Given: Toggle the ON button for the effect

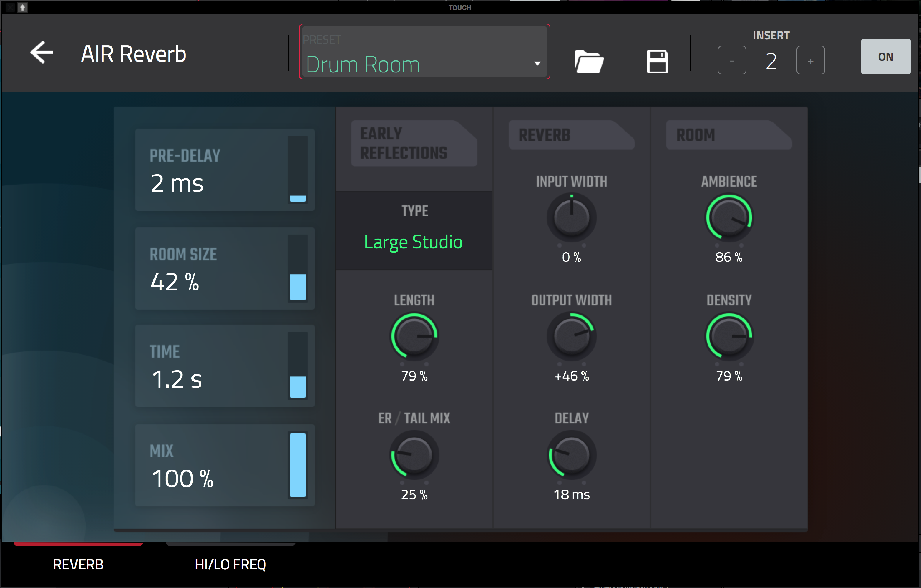Looking at the screenshot, I should coord(886,57).
